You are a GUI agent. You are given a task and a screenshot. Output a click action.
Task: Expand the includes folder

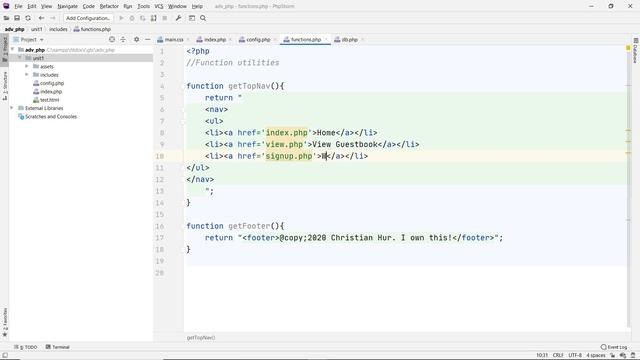click(27, 75)
